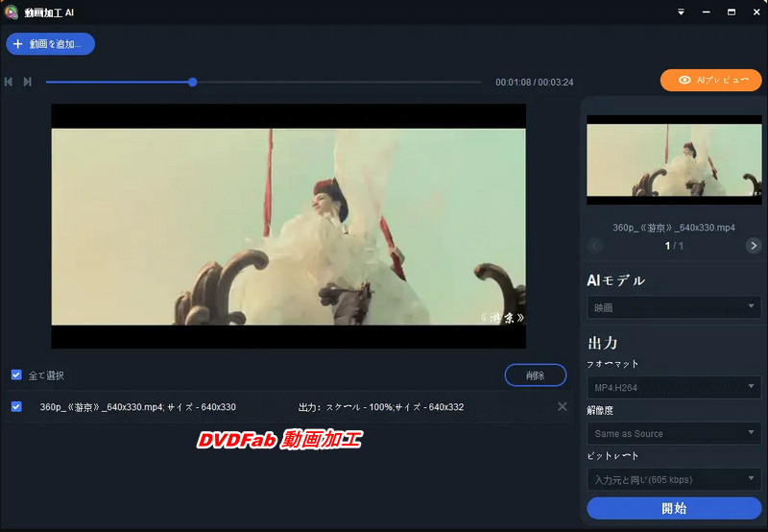Maximize the 動画加工 AI window
This screenshot has width=768, height=532.
pyautogui.click(x=732, y=12)
